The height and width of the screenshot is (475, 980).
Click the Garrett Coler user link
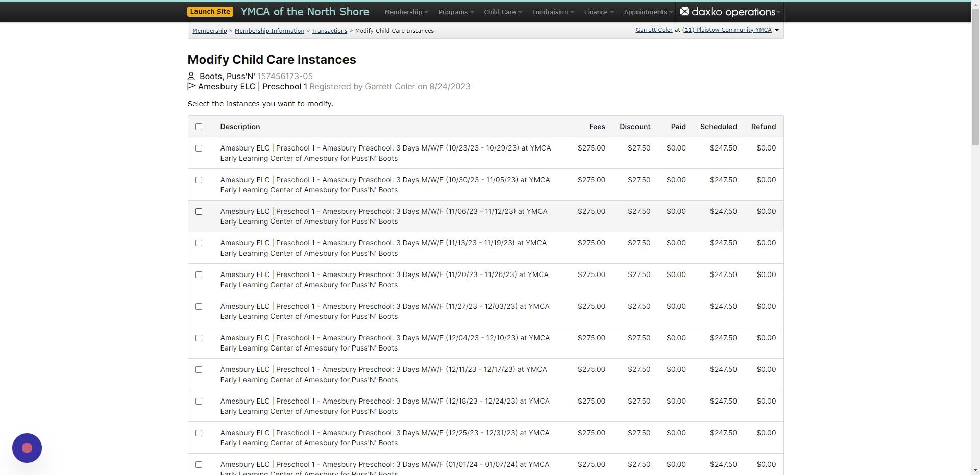pyautogui.click(x=654, y=30)
